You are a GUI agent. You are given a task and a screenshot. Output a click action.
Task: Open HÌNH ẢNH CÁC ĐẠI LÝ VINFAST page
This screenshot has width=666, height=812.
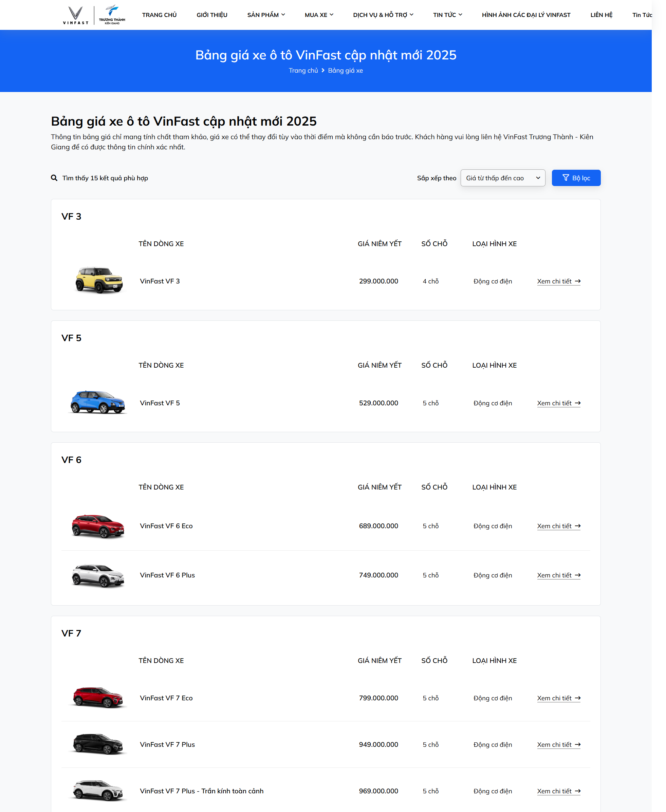click(526, 15)
